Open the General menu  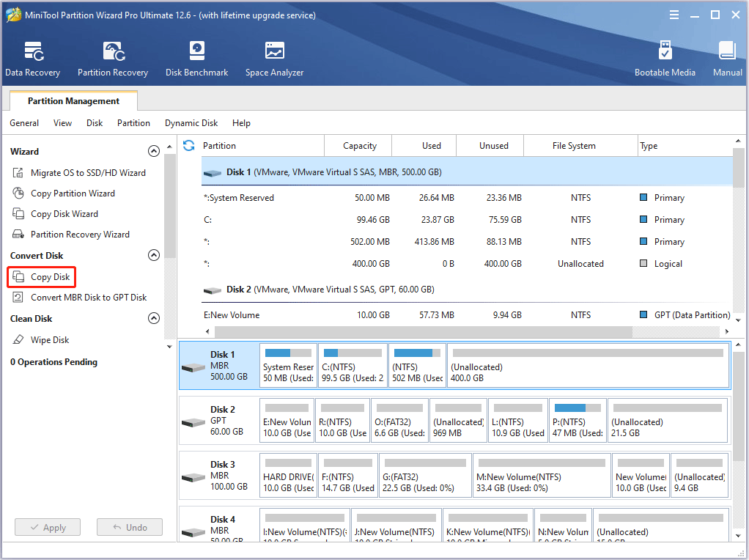(x=24, y=123)
